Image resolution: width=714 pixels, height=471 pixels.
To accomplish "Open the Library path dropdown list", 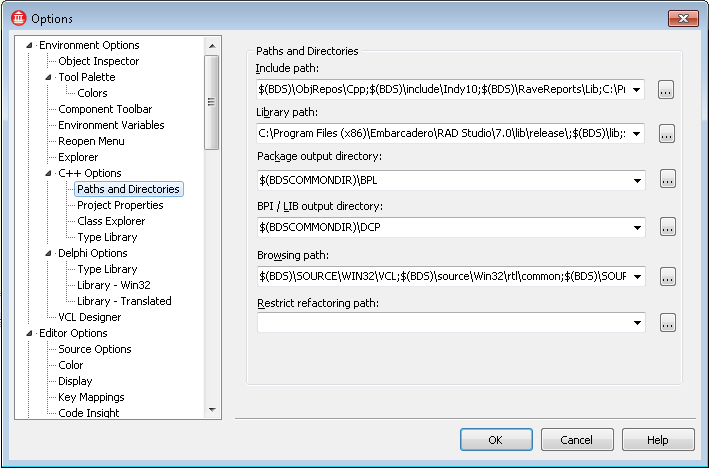I will click(637, 134).
